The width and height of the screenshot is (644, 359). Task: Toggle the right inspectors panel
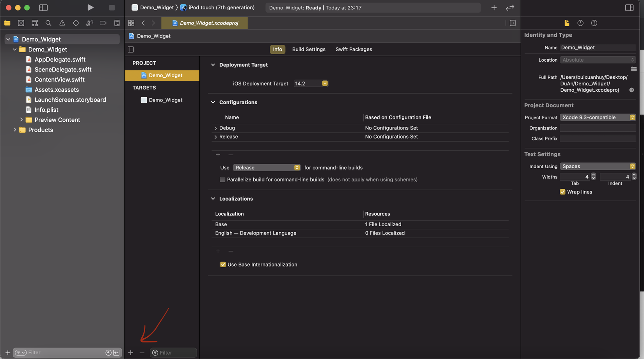tap(629, 7)
